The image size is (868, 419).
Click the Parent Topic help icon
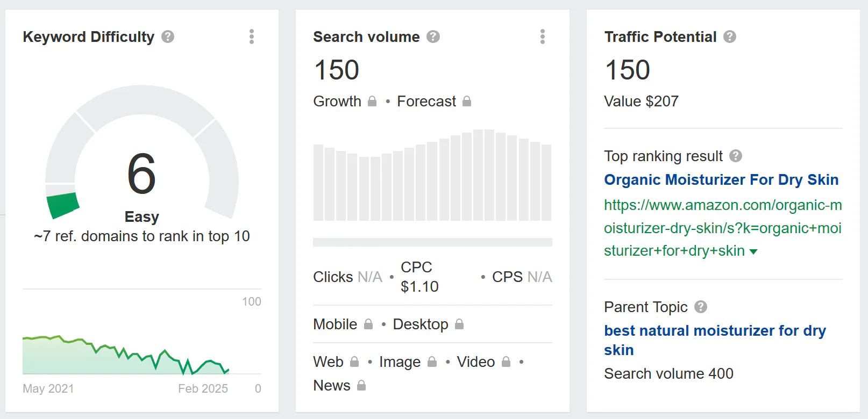click(700, 307)
